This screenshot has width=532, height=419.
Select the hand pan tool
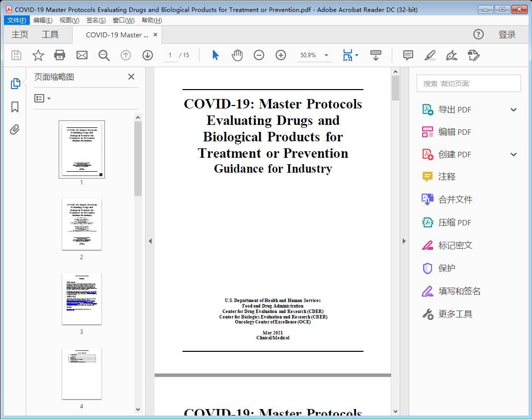(237, 55)
